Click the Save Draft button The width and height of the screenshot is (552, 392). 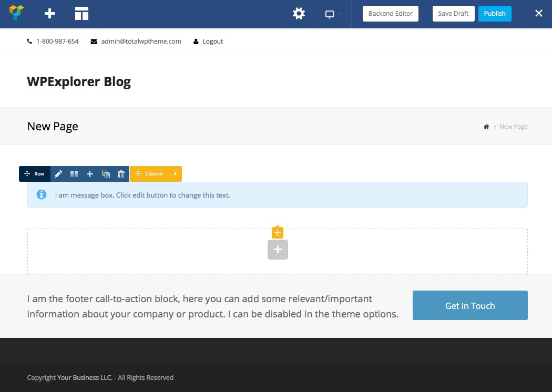(x=453, y=13)
